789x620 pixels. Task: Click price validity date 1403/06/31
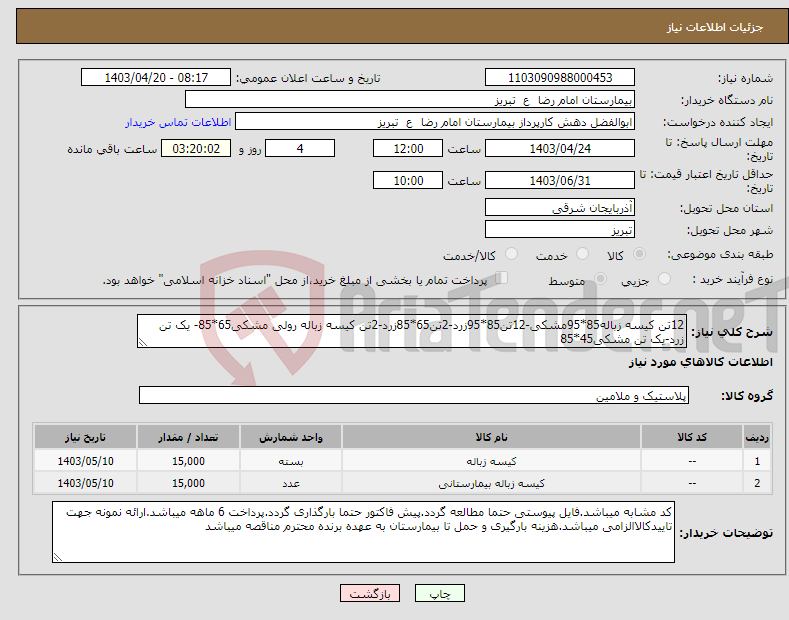560,180
